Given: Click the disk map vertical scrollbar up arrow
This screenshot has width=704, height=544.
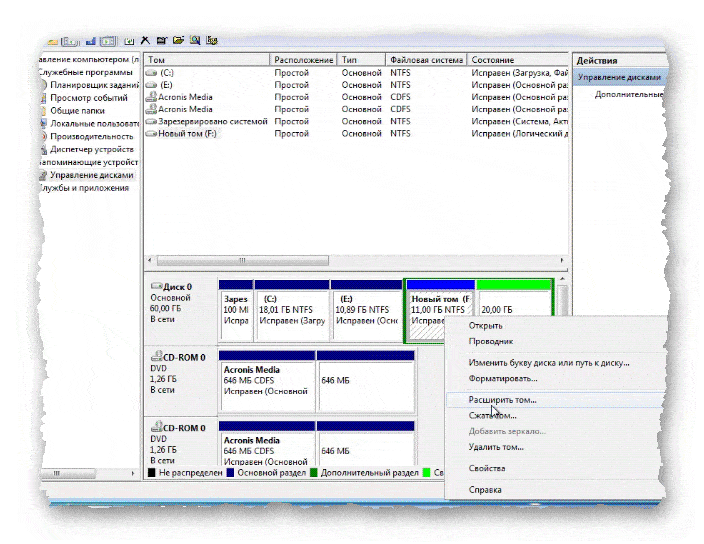Looking at the screenshot, I should (562, 279).
